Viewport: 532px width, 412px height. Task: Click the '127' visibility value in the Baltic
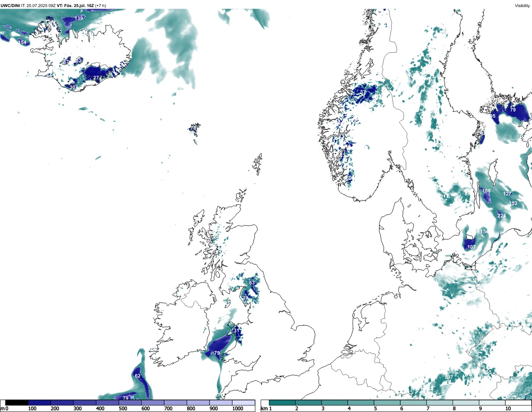507,194
